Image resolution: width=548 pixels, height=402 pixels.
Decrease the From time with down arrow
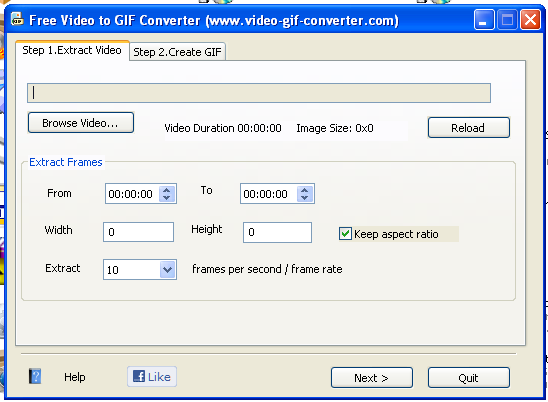click(x=167, y=198)
